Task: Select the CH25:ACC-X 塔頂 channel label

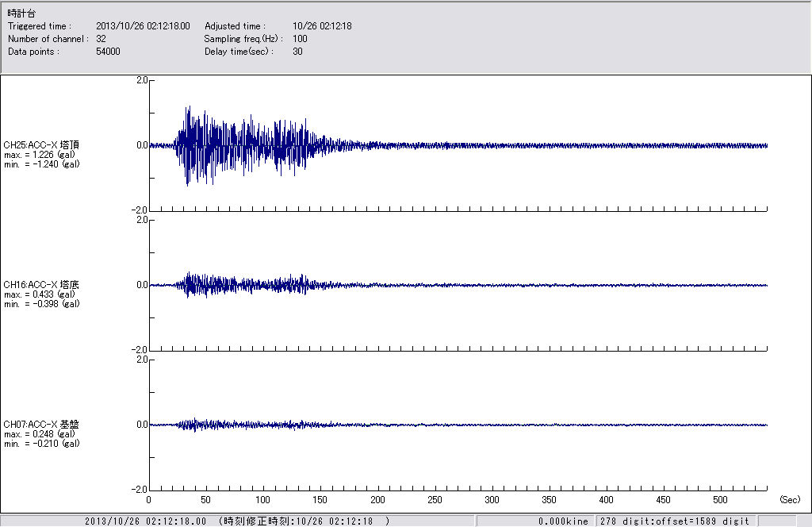Action: tap(41, 144)
